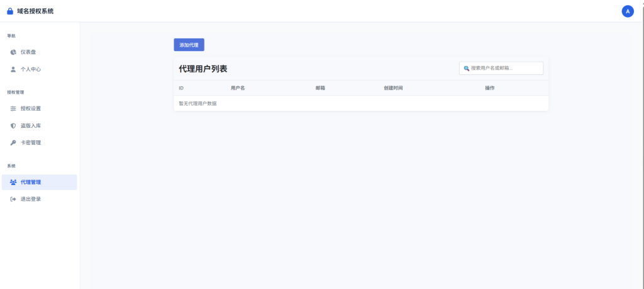Click the key icon beside 卡密管理

(13, 143)
